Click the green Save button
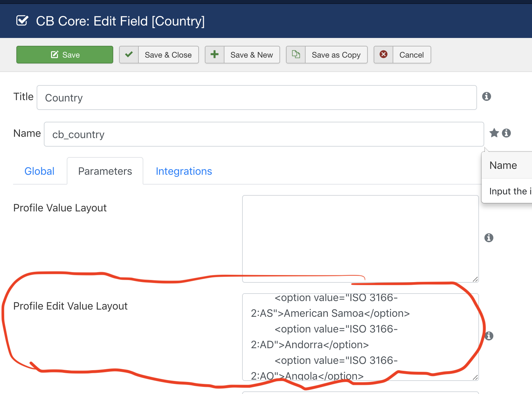The width and height of the screenshot is (532, 394). coord(65,55)
